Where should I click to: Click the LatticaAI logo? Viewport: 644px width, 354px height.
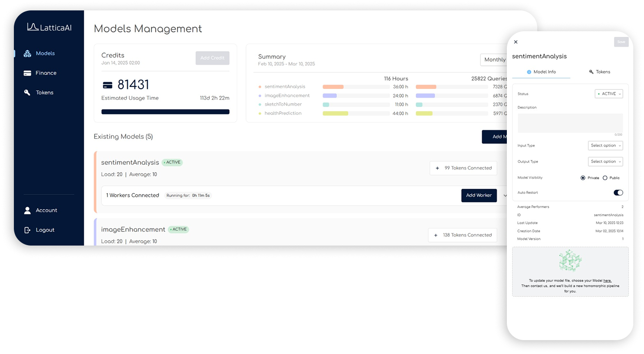(49, 27)
